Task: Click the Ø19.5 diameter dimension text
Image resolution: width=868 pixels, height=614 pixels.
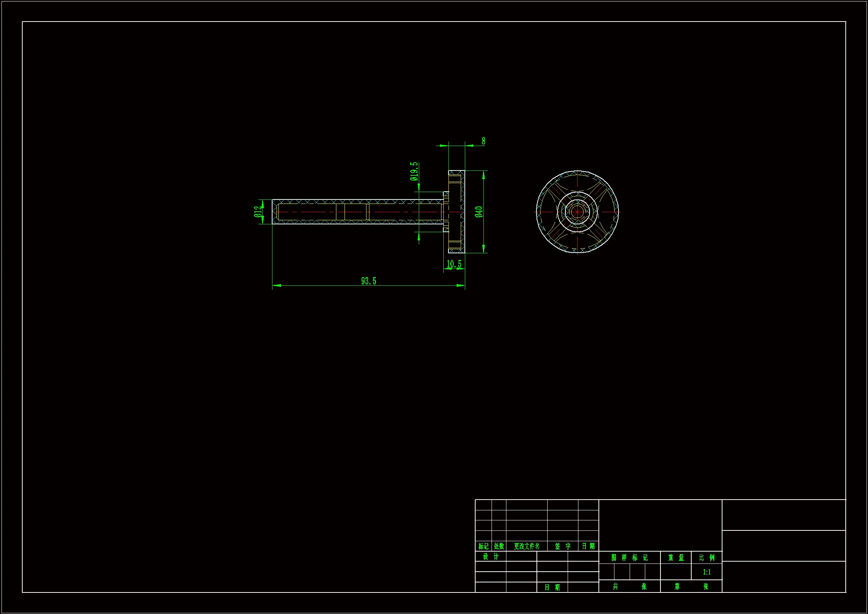Action: (414, 171)
